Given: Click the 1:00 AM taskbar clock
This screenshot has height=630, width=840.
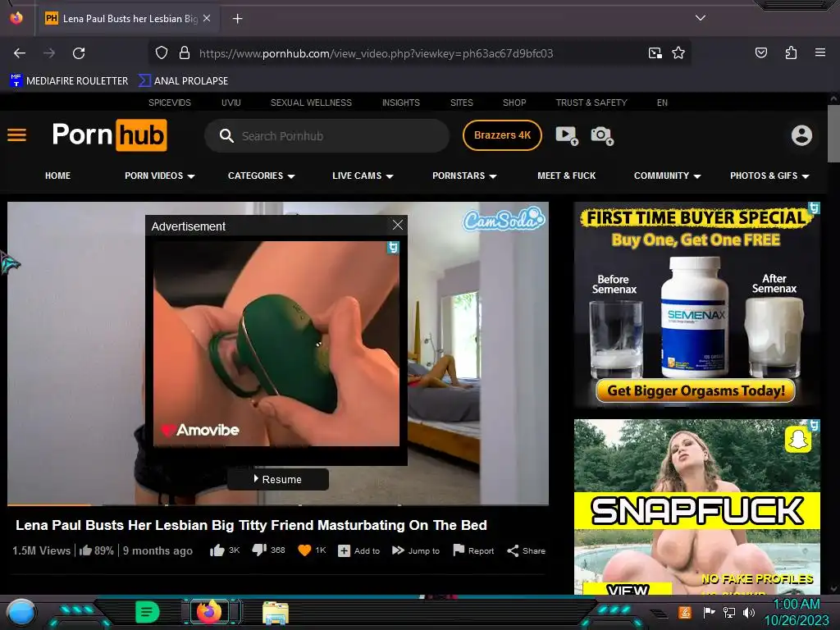Looking at the screenshot, I should [796, 605].
